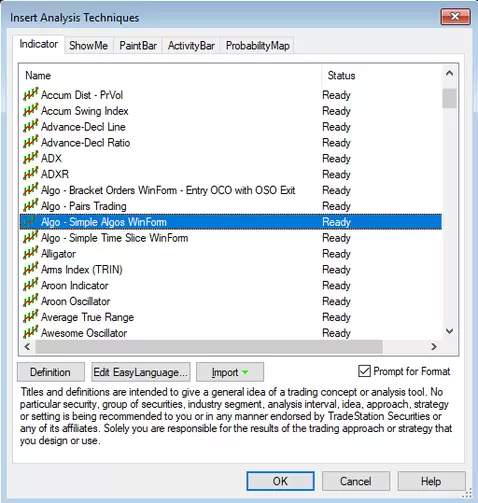Toggle the Prompt for Format checkbox
The image size is (478, 503).
pos(364,371)
